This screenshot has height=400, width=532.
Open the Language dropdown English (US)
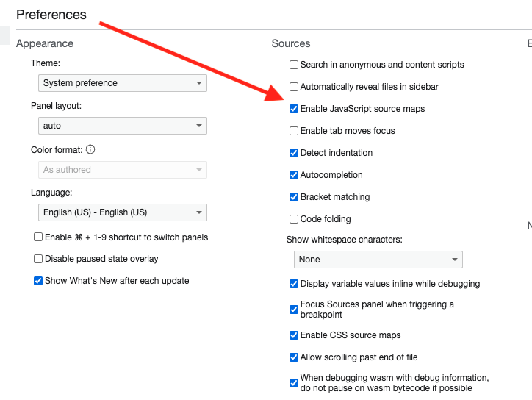(123, 213)
